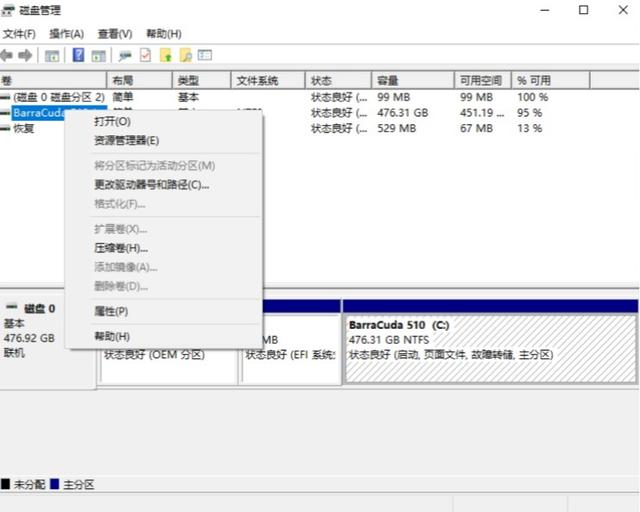Click the 100 % available cell

point(533,97)
